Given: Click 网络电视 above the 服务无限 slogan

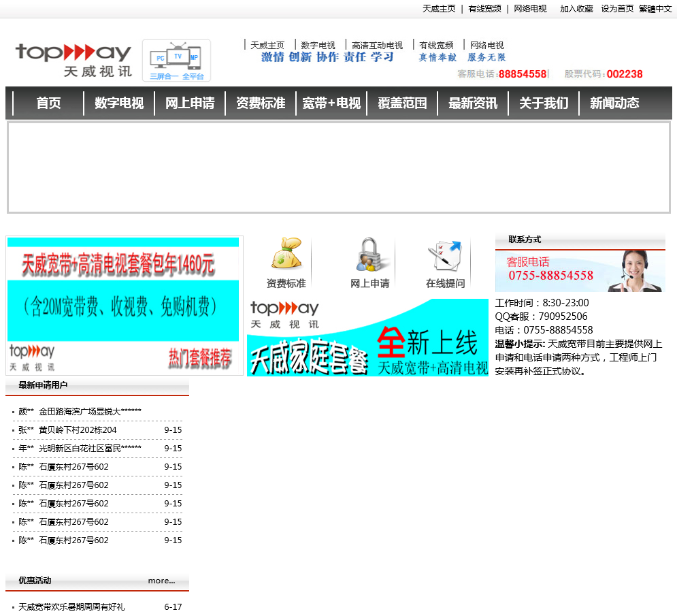Looking at the screenshot, I should coord(487,46).
